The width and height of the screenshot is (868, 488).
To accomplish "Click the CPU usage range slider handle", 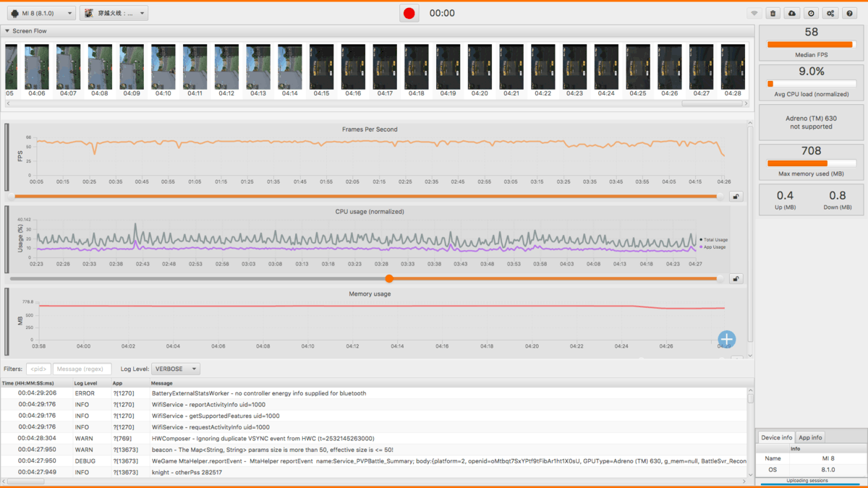I will click(389, 278).
